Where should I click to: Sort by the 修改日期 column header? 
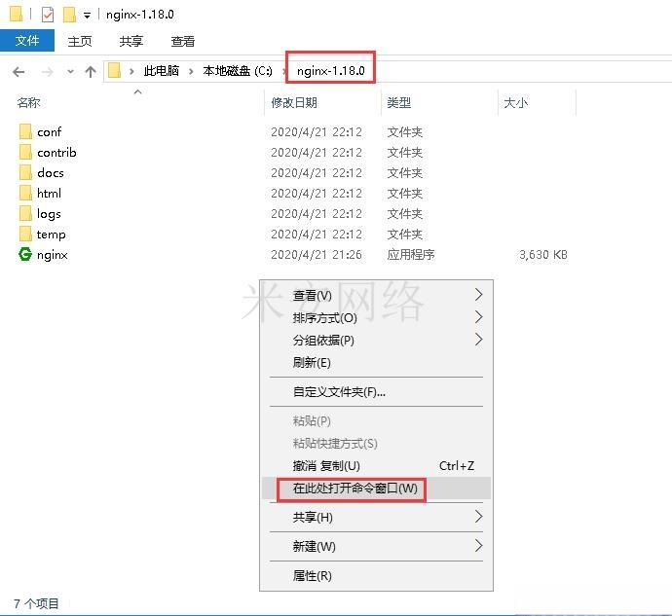click(x=294, y=103)
